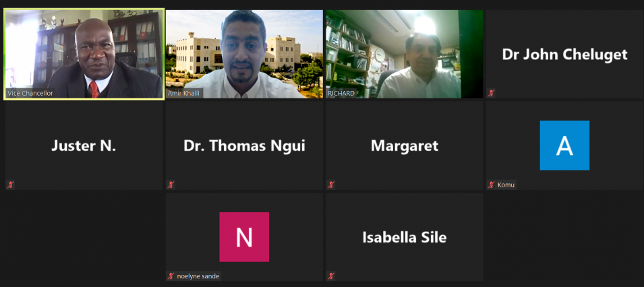Image resolution: width=644 pixels, height=287 pixels.
Task: Select the Dr. Thomas Ngui participant tile
Action: point(244,146)
